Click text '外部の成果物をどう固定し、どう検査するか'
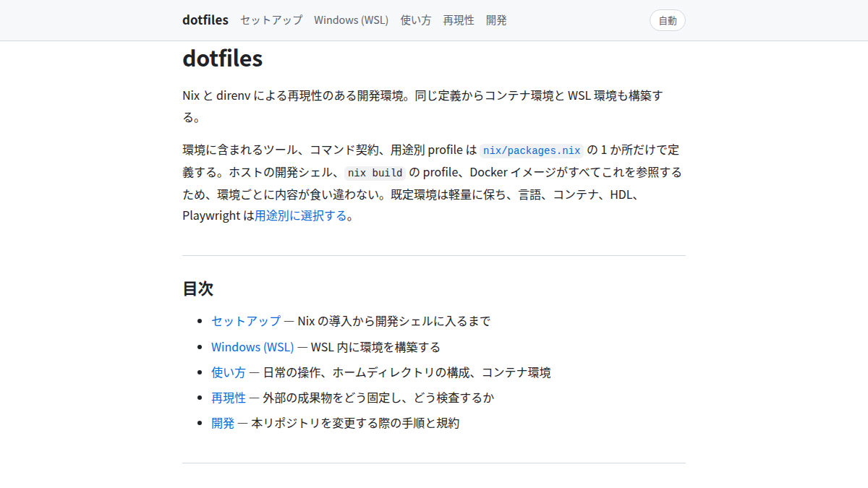Screen dimensions: 868x488 click(378, 398)
